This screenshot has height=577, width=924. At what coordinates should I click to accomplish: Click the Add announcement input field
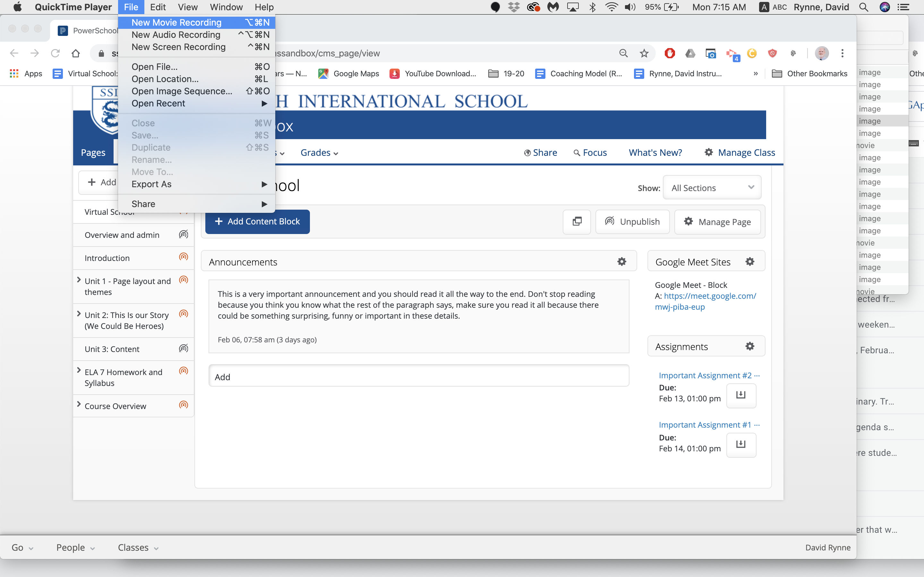click(418, 377)
